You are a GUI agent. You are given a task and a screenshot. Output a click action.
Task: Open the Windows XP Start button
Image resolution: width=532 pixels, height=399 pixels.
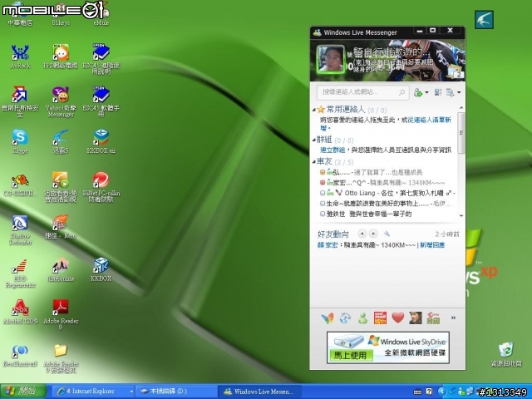pos(23,392)
